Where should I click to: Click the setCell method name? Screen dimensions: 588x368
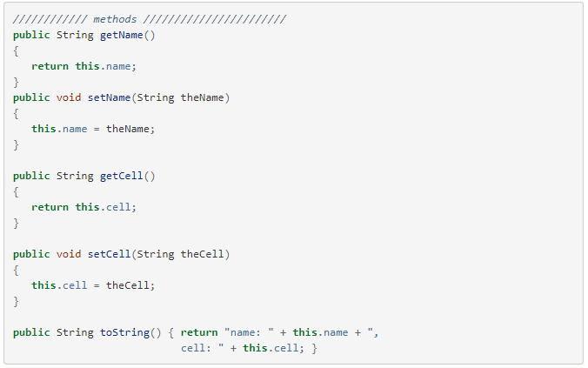[x=109, y=254]
